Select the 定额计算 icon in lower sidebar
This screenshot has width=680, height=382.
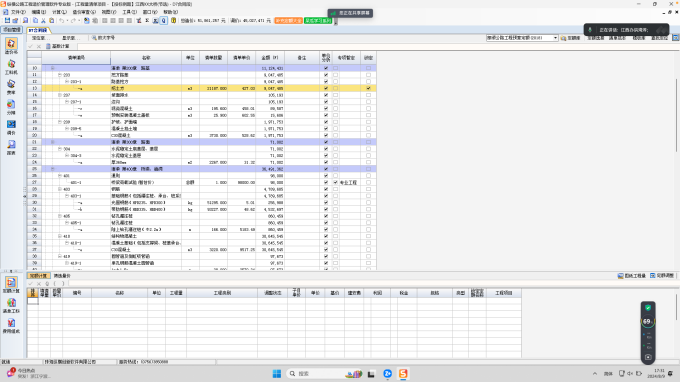[x=11, y=285]
